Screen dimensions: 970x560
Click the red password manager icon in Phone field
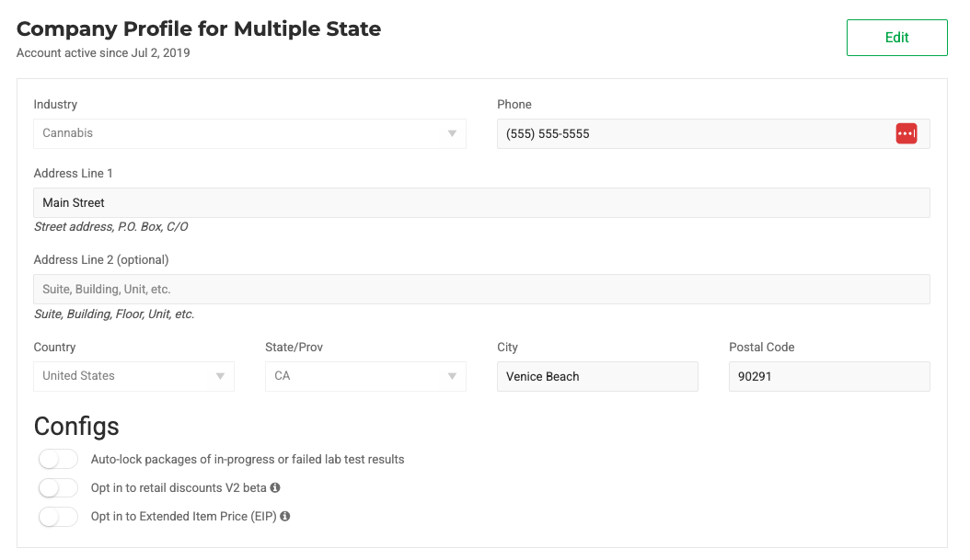coord(906,133)
